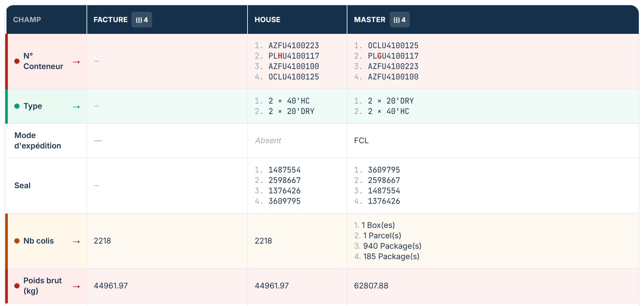This screenshot has width=644, height=306.
Task: Select AZFU4100223 in the HOUSE column
Action: [x=294, y=46]
